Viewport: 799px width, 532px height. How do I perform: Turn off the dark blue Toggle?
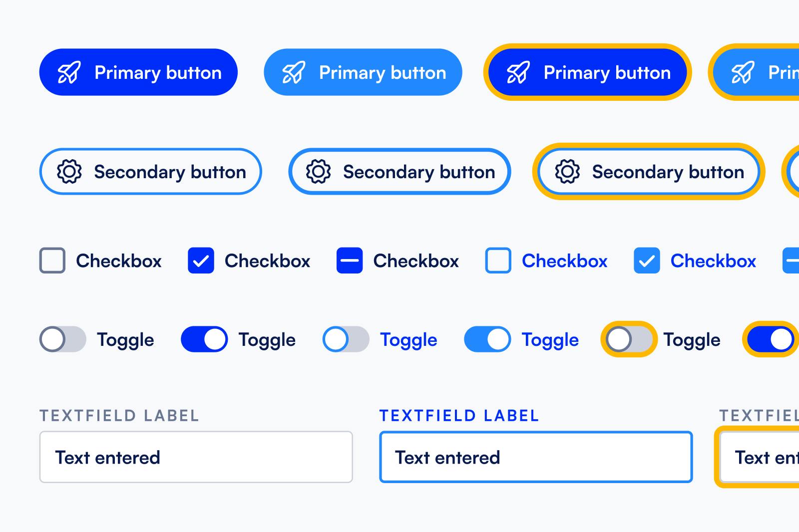(203, 339)
